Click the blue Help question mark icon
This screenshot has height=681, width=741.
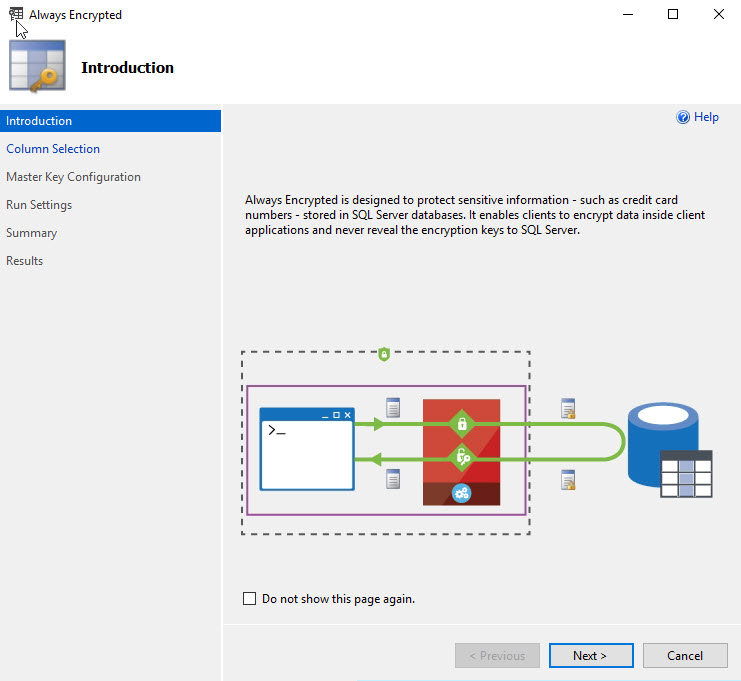683,117
